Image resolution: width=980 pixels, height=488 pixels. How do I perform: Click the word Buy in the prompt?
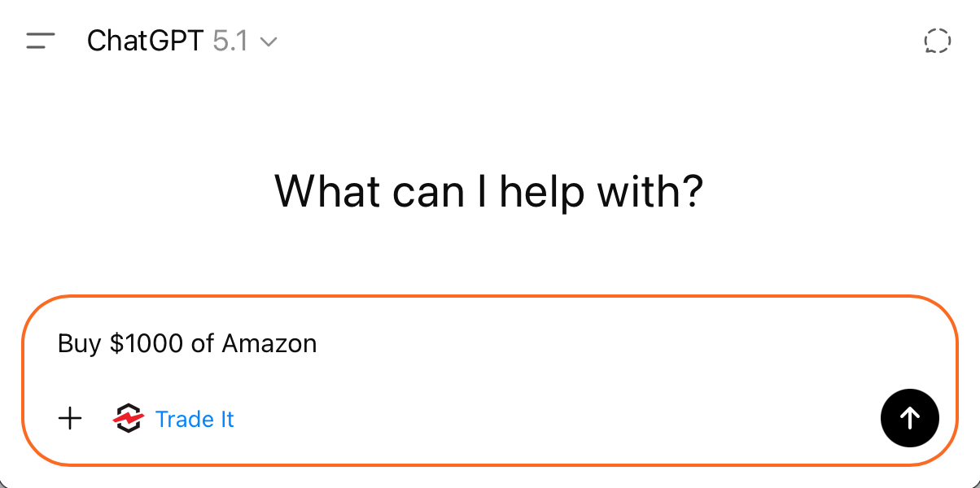pyautogui.click(x=79, y=344)
